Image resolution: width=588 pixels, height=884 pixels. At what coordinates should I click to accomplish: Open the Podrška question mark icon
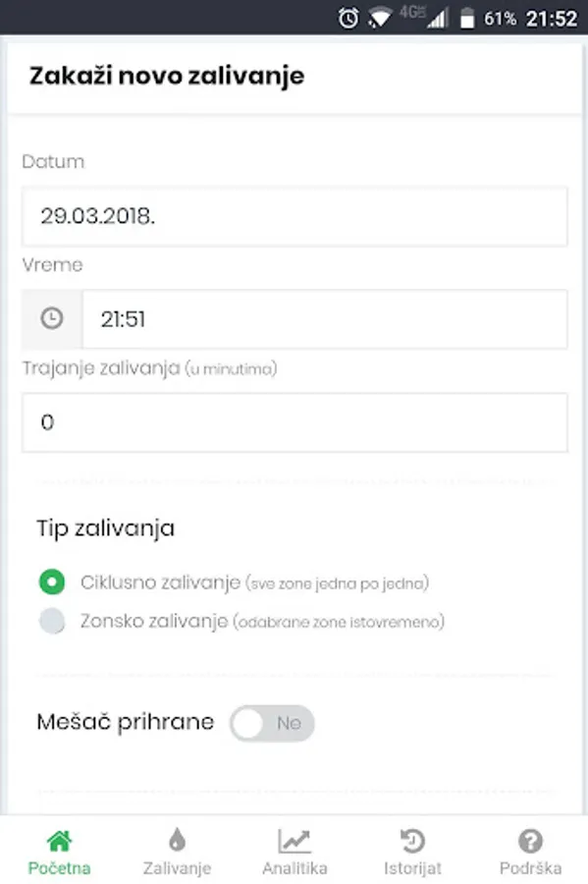pyautogui.click(x=530, y=841)
